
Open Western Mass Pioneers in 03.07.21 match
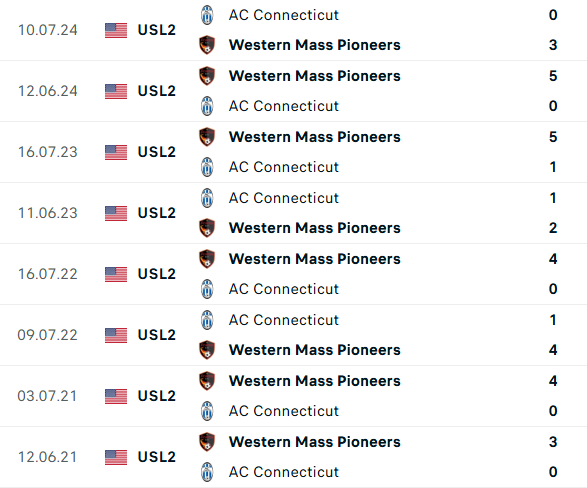pos(314,381)
